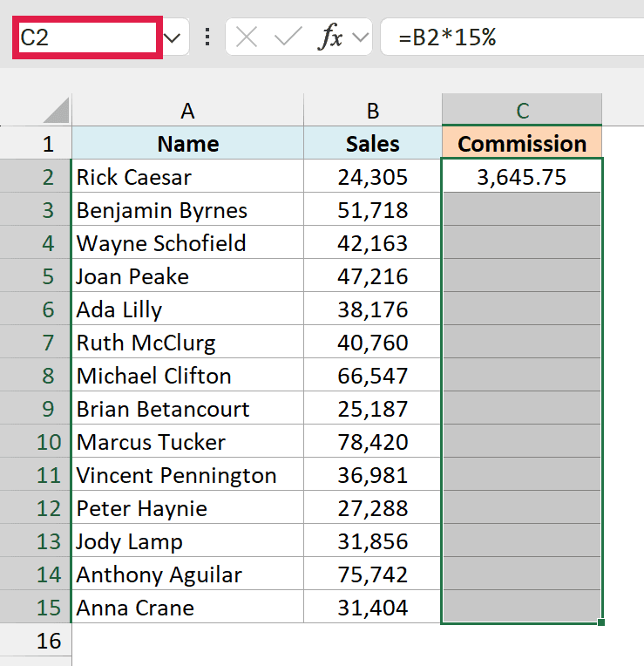
Task: Select row 1 header
Action: (35, 144)
